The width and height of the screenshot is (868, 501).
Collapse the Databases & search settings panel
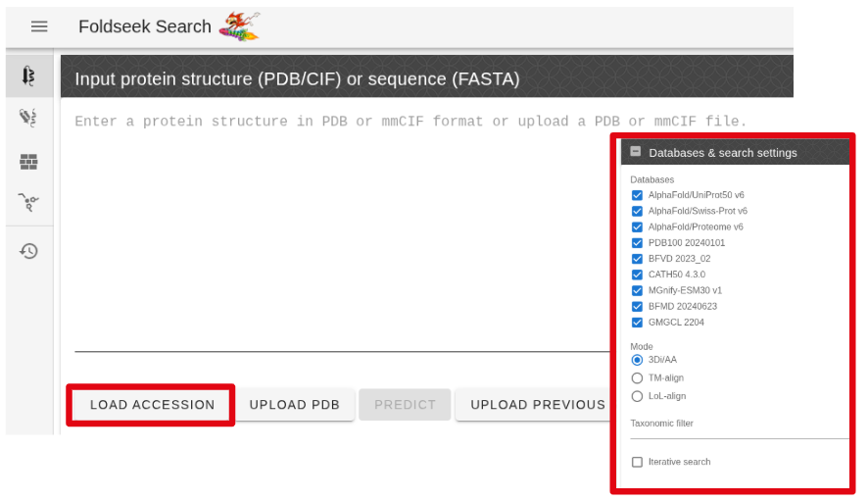point(636,152)
